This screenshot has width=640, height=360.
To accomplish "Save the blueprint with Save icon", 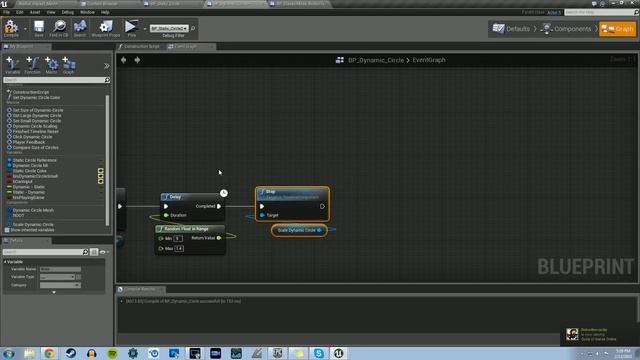I will 39,29.
